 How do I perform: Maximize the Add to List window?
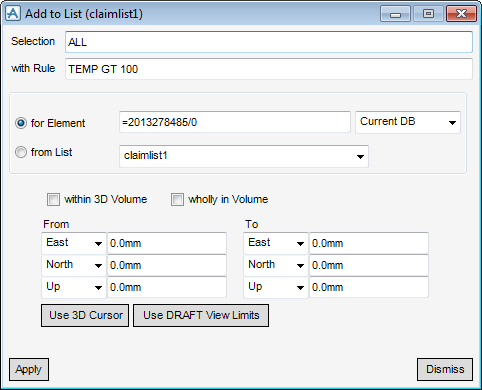point(428,14)
